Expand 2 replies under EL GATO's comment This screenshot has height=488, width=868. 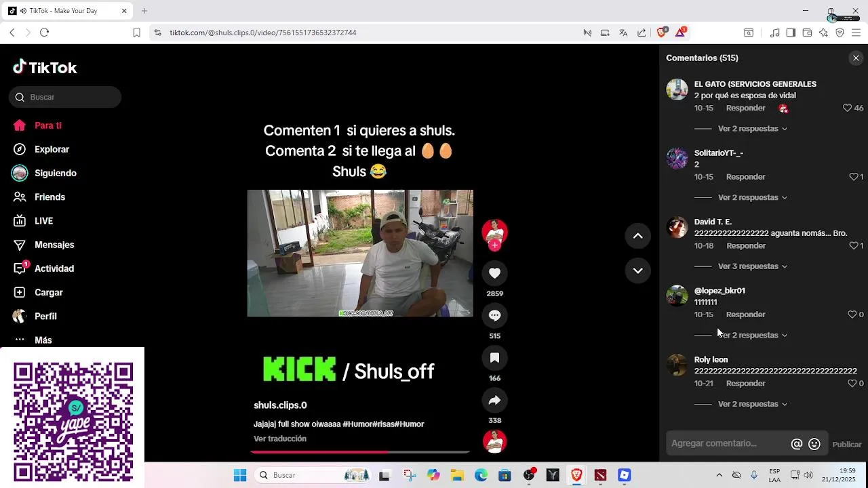click(x=753, y=129)
